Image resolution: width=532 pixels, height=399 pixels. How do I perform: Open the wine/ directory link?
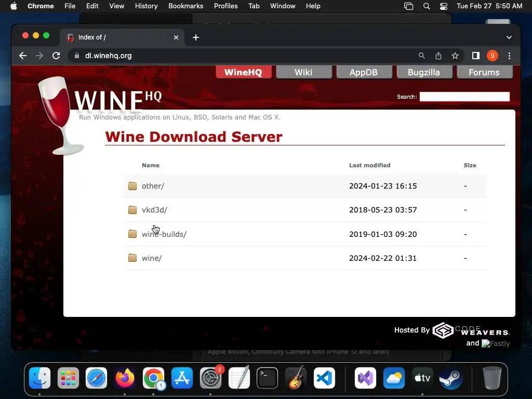click(x=152, y=258)
